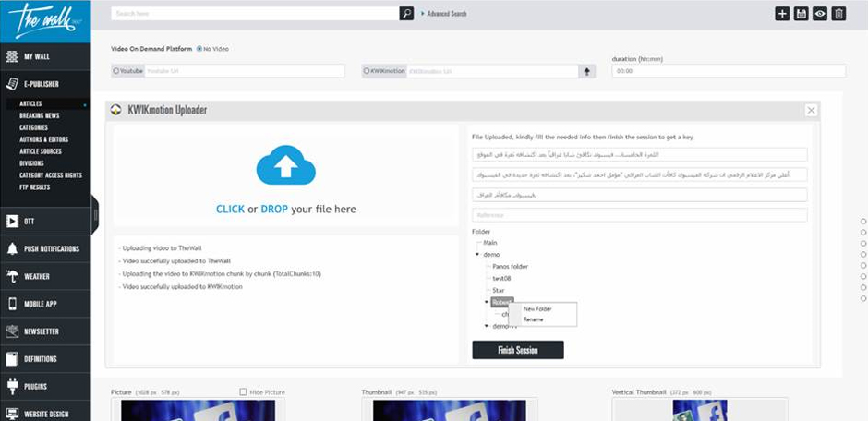Open the Plugins plug icon
868x421 pixels.
[x=12, y=386]
